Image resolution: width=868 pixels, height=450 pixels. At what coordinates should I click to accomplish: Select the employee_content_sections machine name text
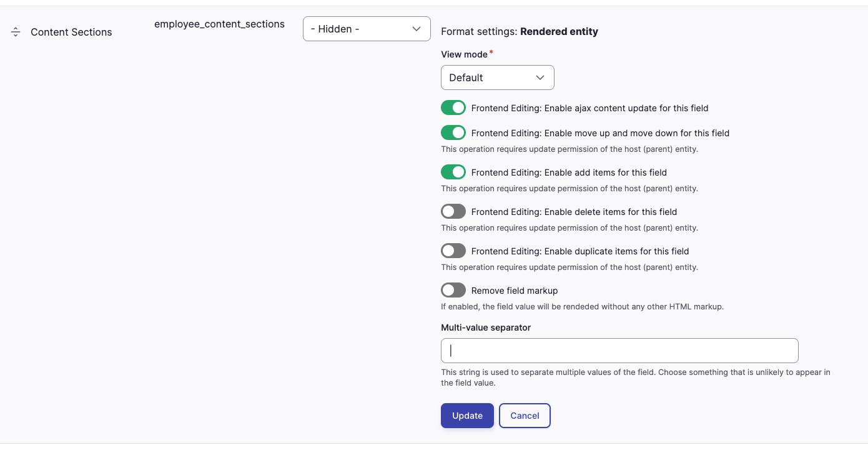tap(219, 24)
